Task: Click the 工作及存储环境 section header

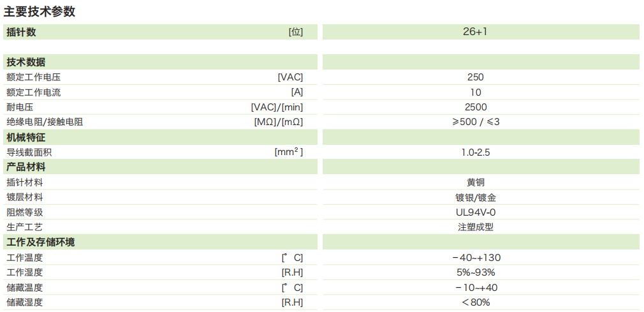Action: pyautogui.click(x=40, y=242)
